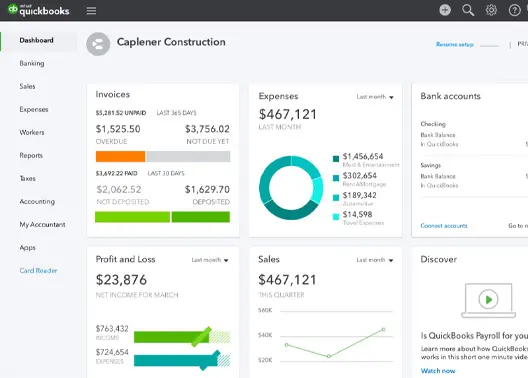
Task: Click the $1,525.50 overdue amount
Action: click(x=118, y=129)
